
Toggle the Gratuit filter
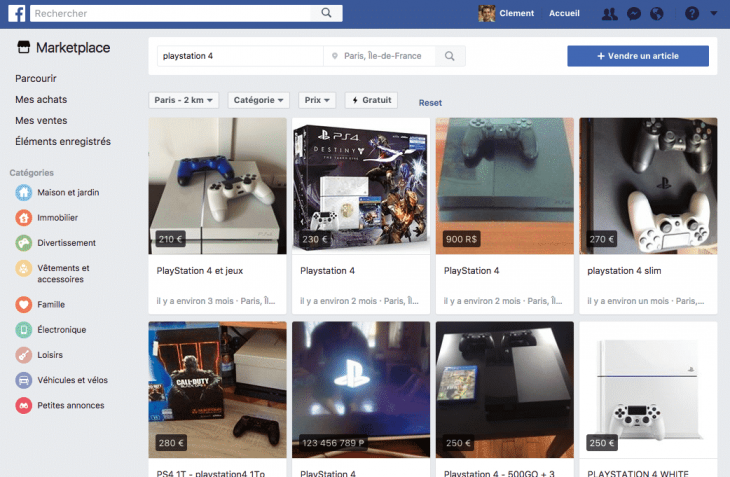[x=371, y=100]
